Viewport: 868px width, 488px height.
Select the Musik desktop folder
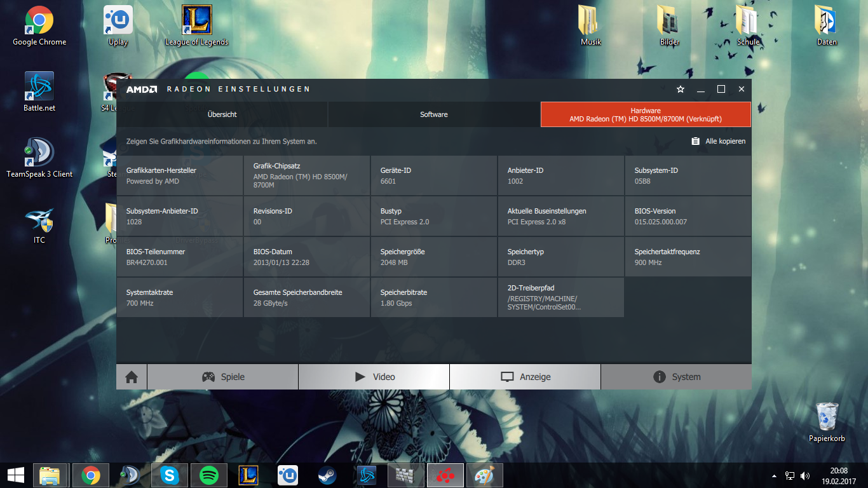point(591,26)
